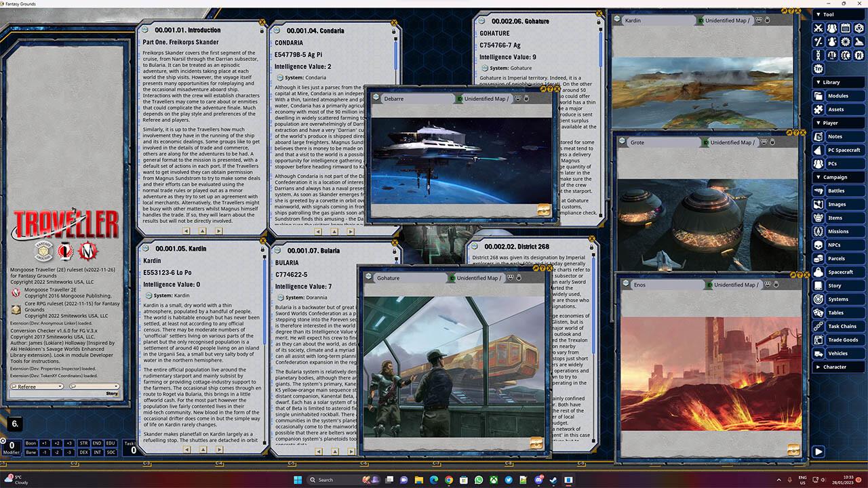Open Discord from the Windows taskbar
868x488 pixels.
537,479
